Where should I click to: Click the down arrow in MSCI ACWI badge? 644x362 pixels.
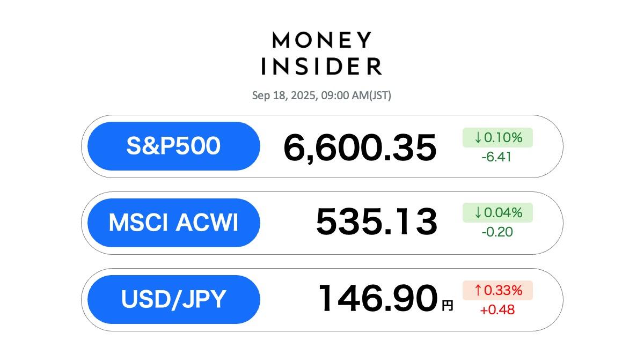[x=478, y=213]
